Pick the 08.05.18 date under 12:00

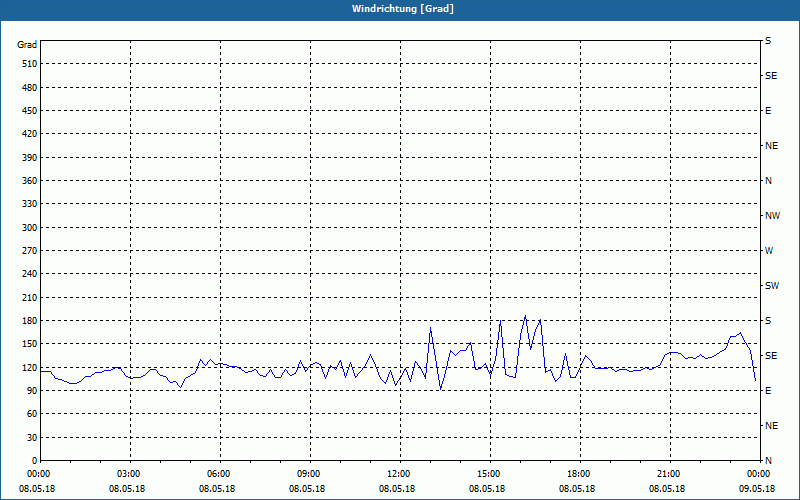397,489
